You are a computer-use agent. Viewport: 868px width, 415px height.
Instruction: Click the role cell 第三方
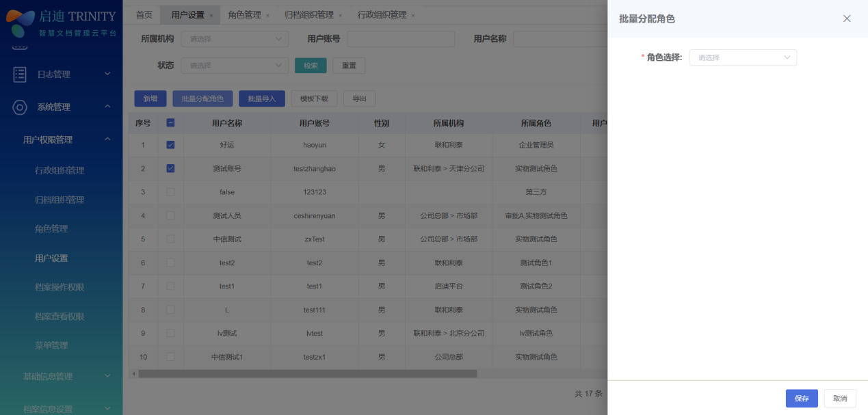click(536, 192)
